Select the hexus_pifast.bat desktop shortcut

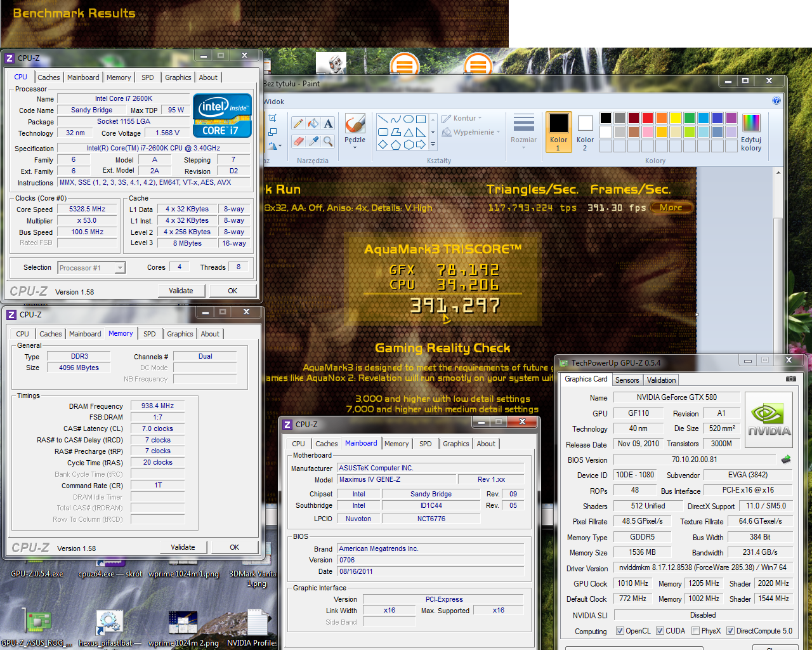click(x=109, y=628)
